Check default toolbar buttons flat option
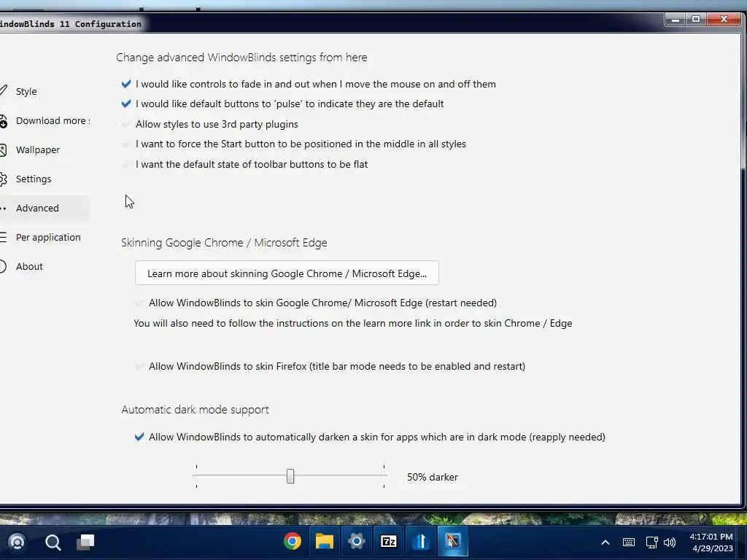Viewport: 747px width, 560px height. [126, 164]
